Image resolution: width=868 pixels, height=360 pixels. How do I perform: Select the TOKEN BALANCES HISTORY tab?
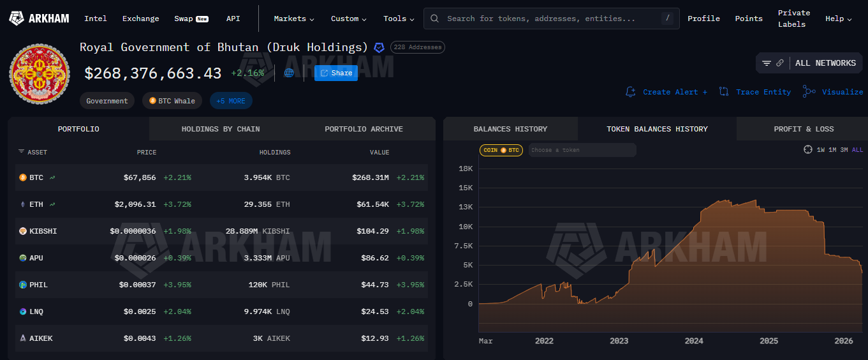(657, 129)
